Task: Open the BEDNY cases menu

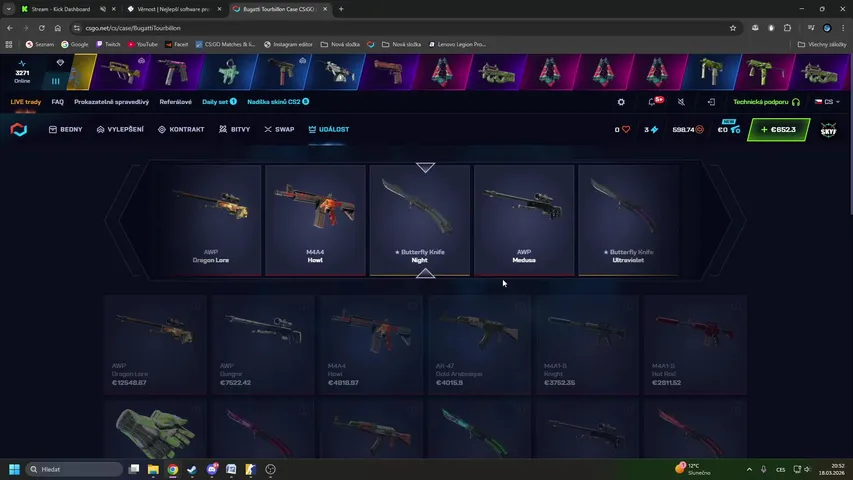Action: (x=65, y=130)
